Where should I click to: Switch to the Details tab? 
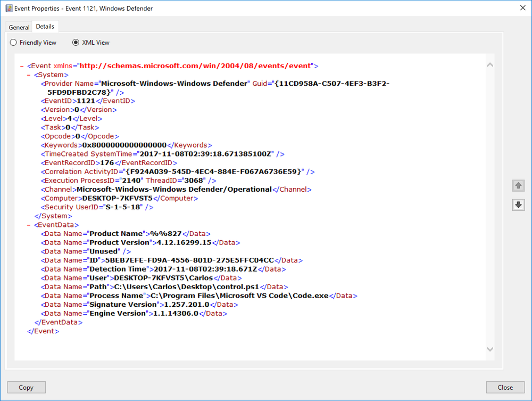coord(45,27)
